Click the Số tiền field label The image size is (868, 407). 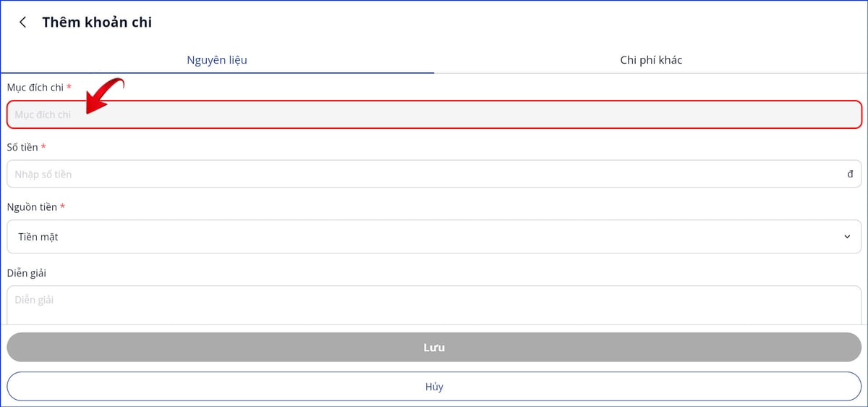pyautogui.click(x=22, y=148)
